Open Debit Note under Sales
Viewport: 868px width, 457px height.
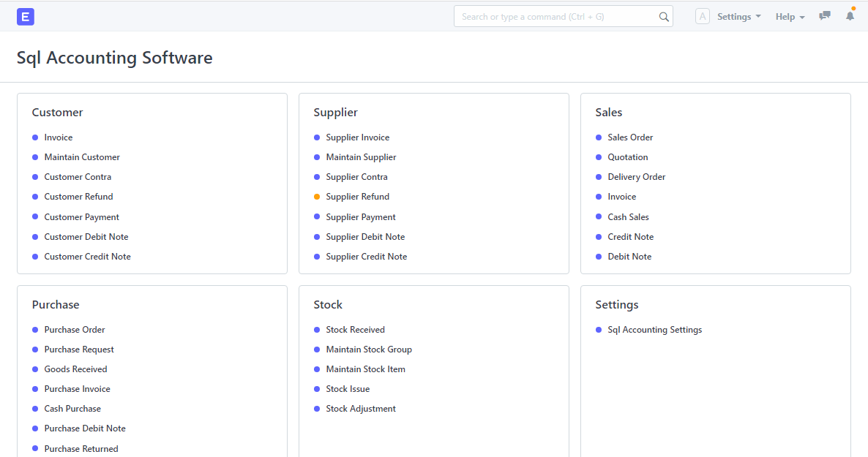click(629, 257)
